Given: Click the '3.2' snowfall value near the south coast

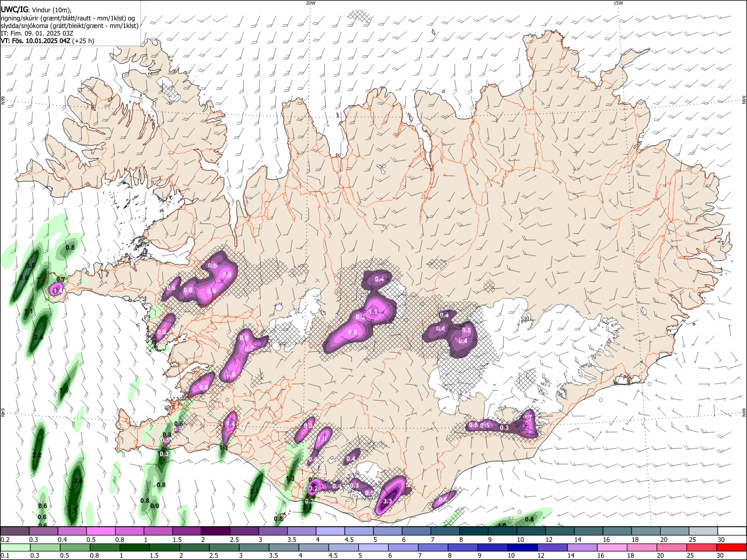Looking at the screenshot, I should click(x=313, y=488).
